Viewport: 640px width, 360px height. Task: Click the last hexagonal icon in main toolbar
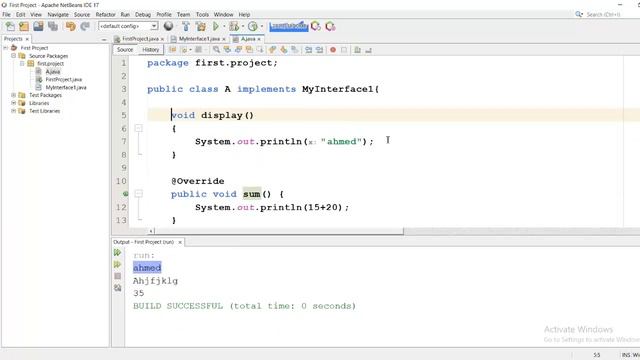click(330, 27)
